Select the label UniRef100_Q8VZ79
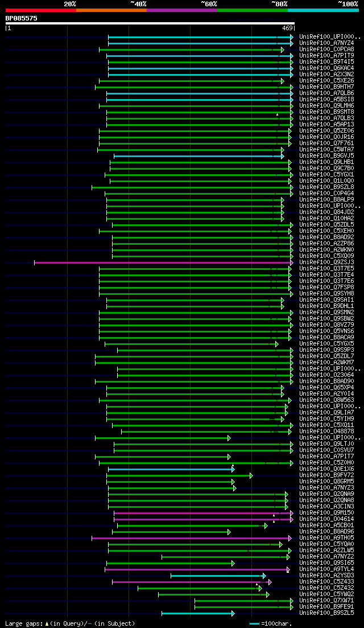Image resolution: width=364 pixels, height=628 pixels. click(x=327, y=325)
